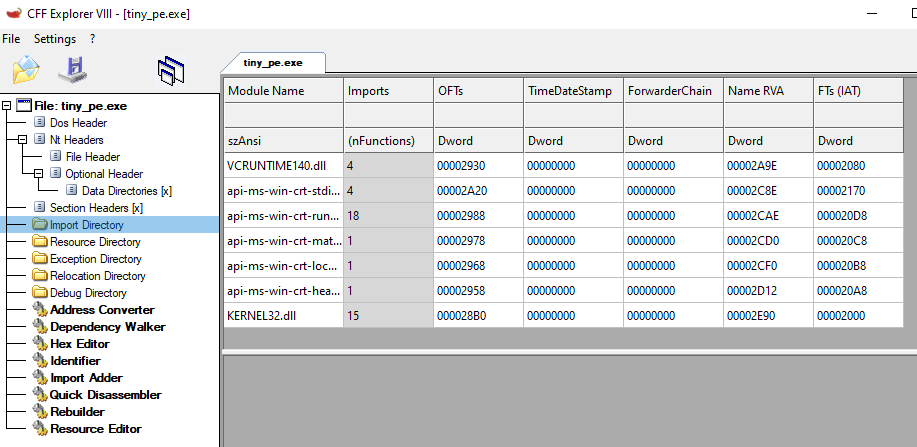Click the Section Headers page icon
Image resolution: width=917 pixels, height=447 pixels.
pyautogui.click(x=39, y=207)
